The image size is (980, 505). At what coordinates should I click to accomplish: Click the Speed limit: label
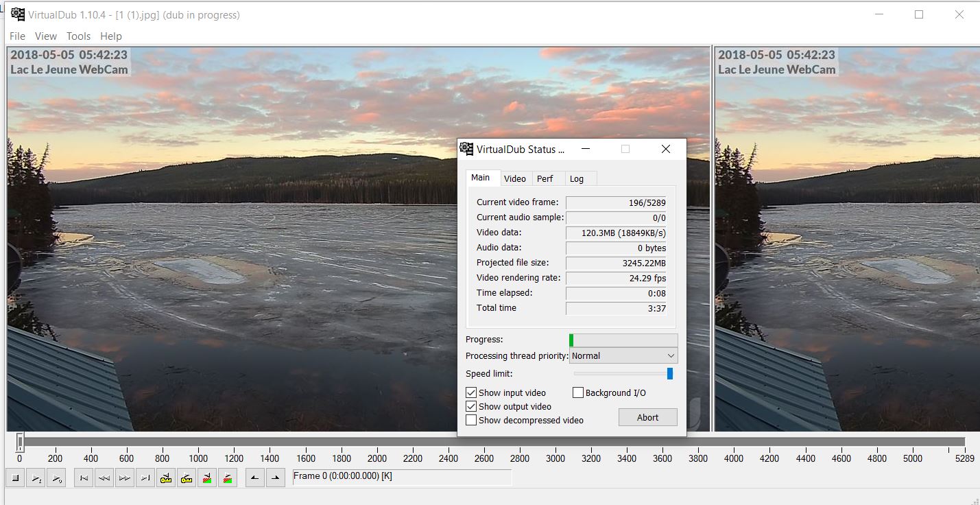point(489,374)
